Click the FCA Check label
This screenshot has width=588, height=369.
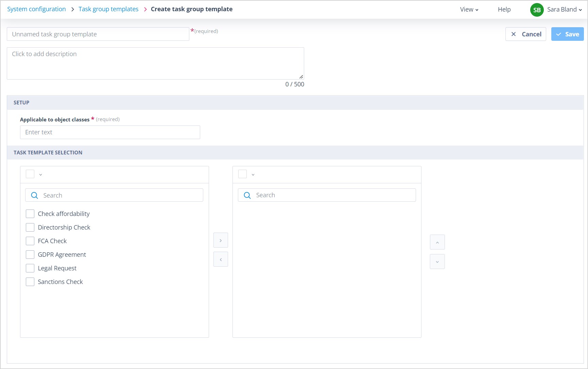(x=52, y=241)
